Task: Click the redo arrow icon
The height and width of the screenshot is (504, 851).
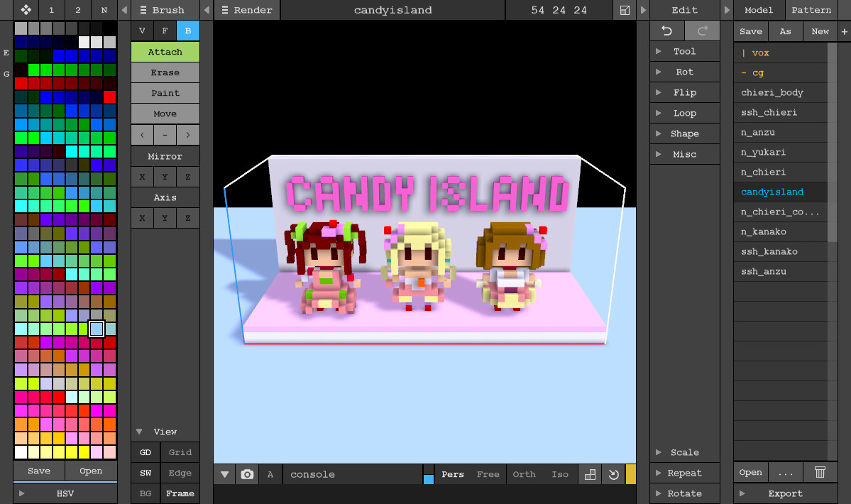Action: [x=702, y=31]
